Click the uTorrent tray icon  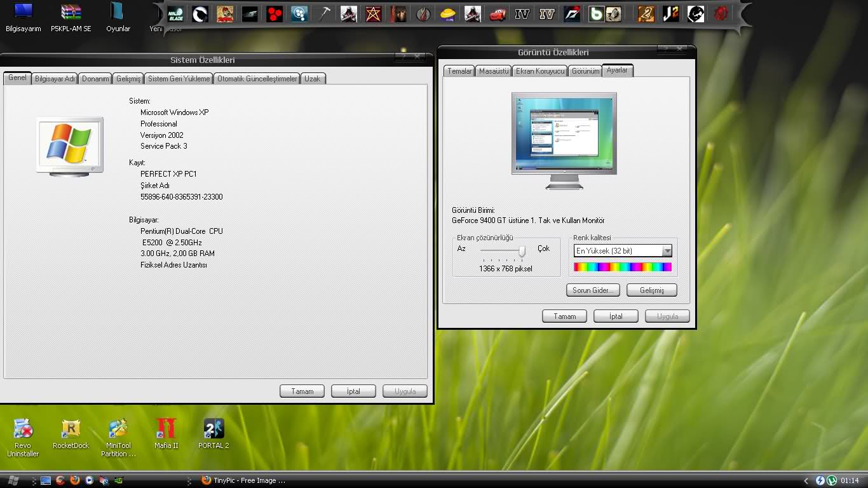831,480
